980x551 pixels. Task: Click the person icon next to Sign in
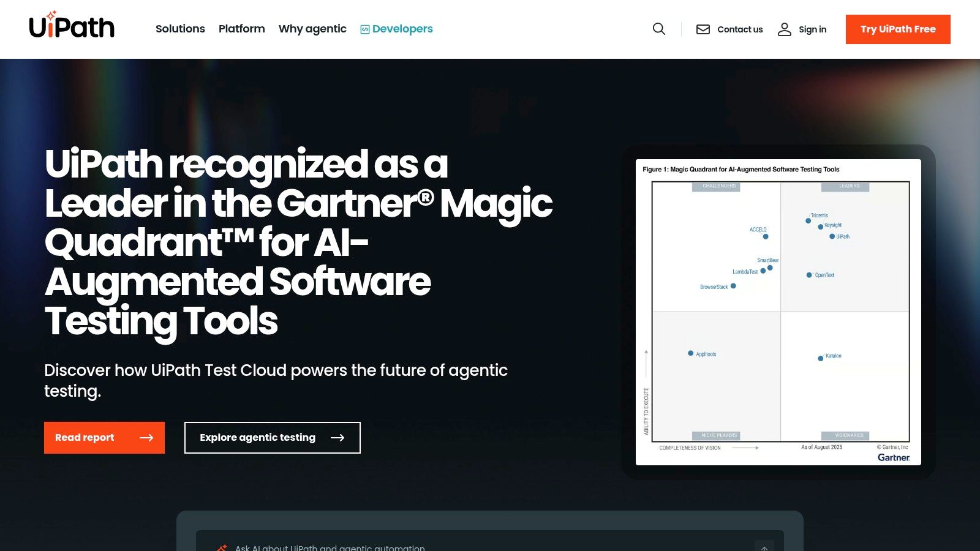(785, 29)
